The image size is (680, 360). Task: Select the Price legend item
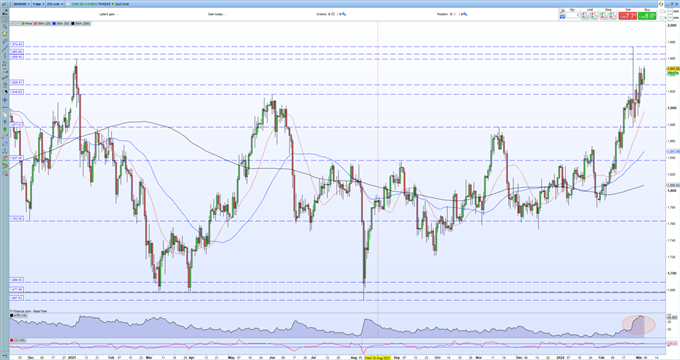27,23
